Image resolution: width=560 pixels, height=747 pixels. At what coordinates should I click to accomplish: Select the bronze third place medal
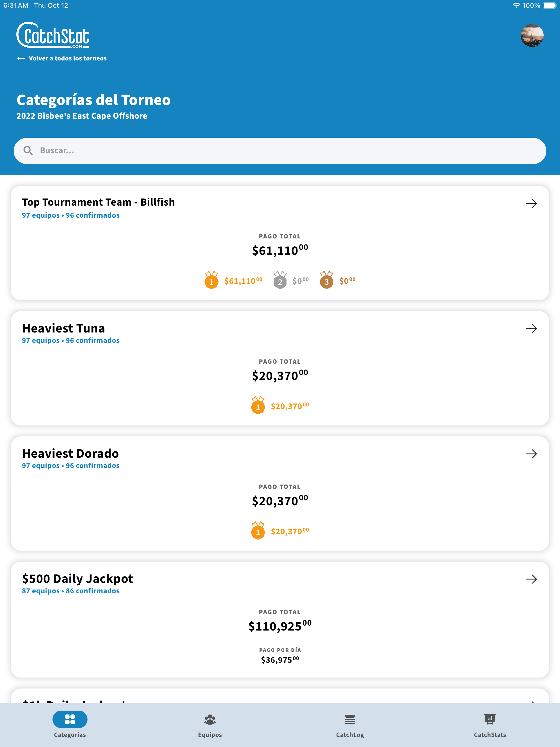point(326,280)
